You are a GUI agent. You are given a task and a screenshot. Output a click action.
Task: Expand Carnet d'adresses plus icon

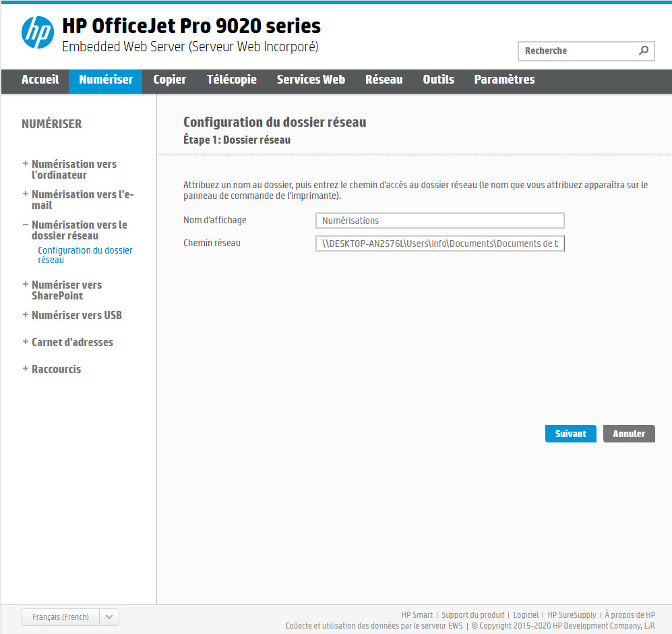click(x=26, y=342)
